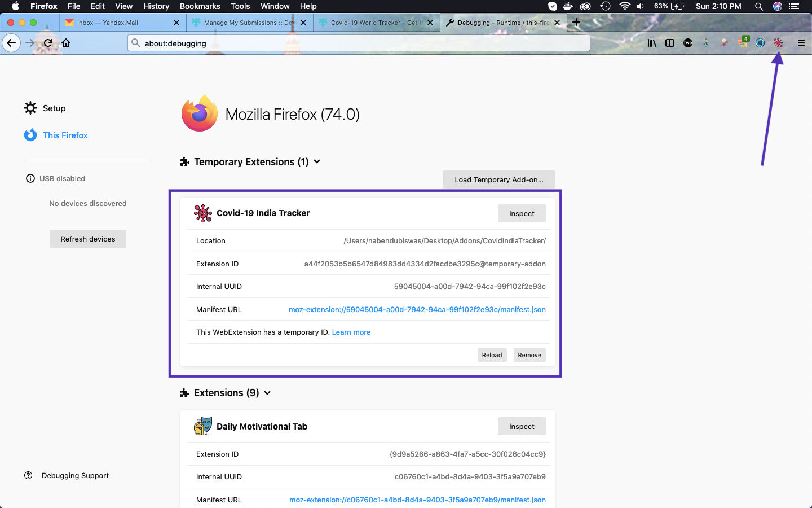Go to the home page icon
Image resolution: width=812 pixels, height=508 pixels.
pos(66,43)
